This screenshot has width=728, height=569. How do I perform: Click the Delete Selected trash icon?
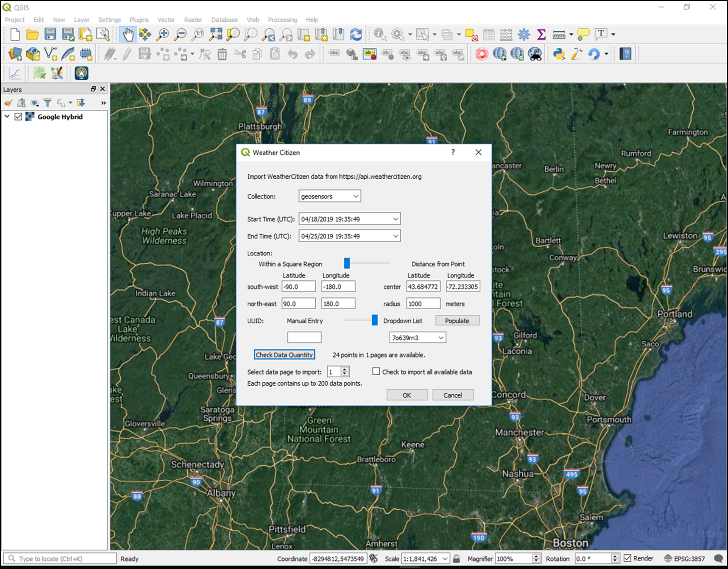222,54
